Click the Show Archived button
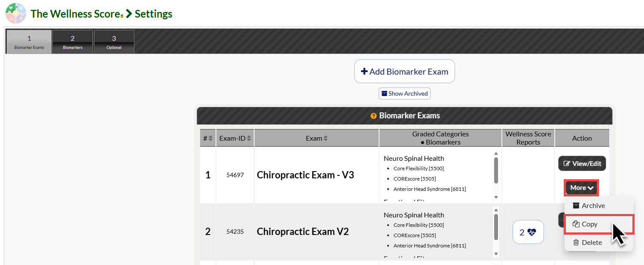Image resolution: width=644 pixels, height=265 pixels. coord(404,93)
